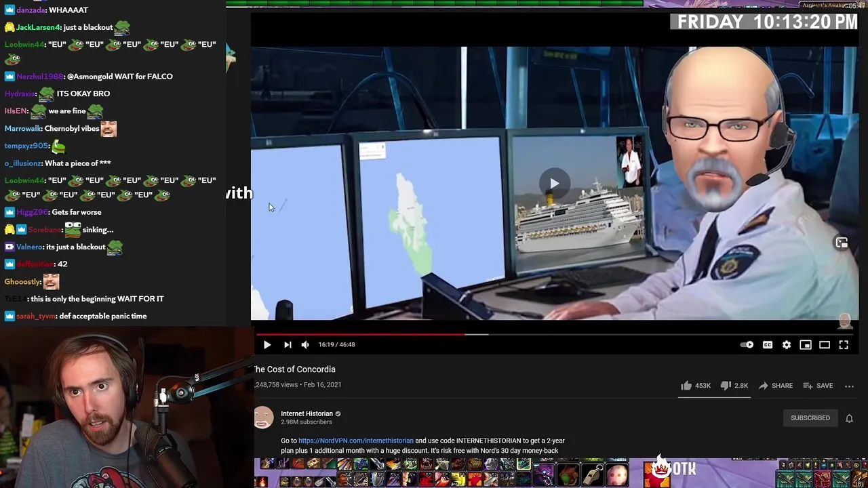The width and height of the screenshot is (868, 488).
Task: Save the video to a playlist
Action: (818, 386)
